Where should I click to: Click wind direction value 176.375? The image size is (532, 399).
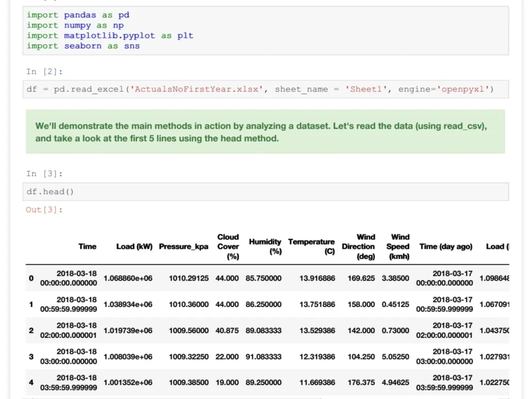[x=361, y=383]
